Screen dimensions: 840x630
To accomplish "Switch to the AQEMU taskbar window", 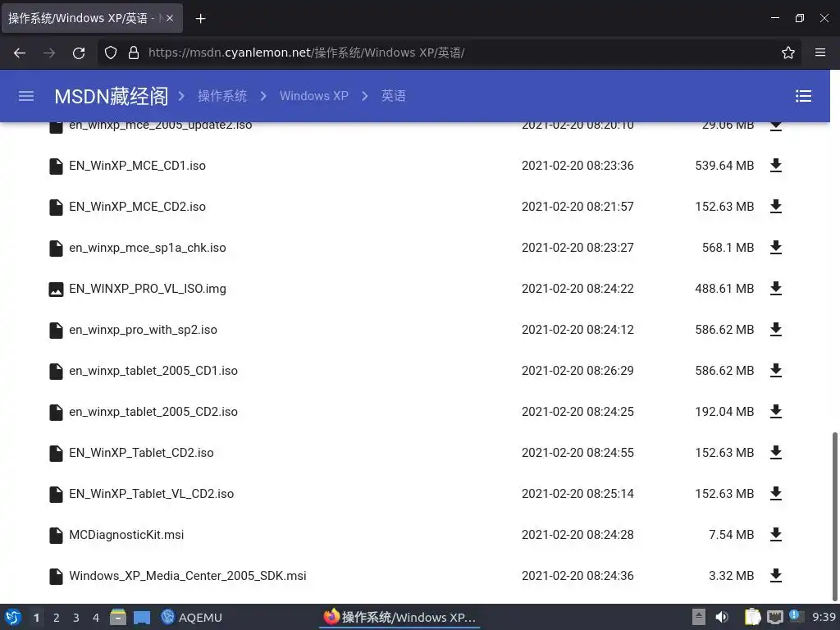I will (192, 617).
